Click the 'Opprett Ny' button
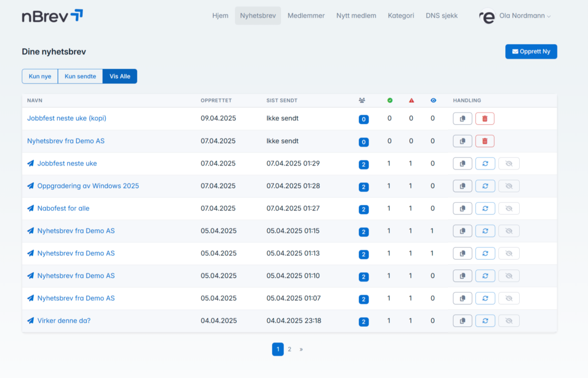This screenshot has width=588, height=378. tap(531, 52)
